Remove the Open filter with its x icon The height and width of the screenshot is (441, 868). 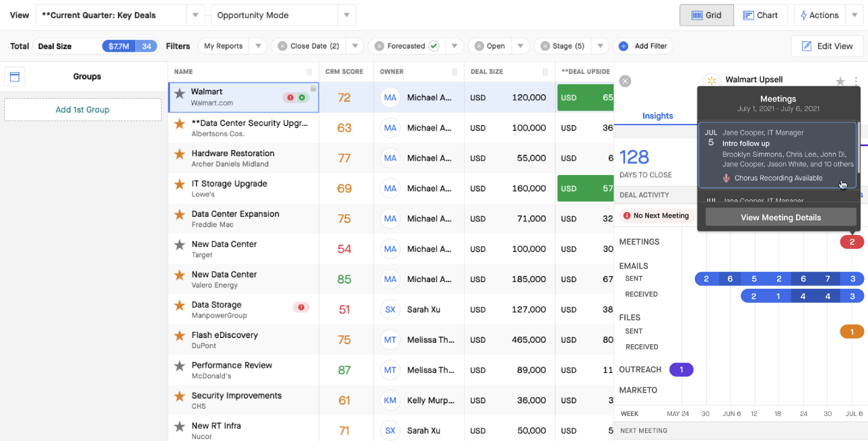(x=479, y=46)
